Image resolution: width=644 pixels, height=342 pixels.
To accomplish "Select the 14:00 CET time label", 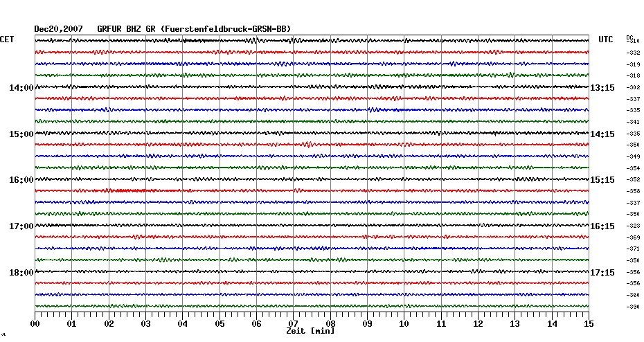I will (21, 88).
